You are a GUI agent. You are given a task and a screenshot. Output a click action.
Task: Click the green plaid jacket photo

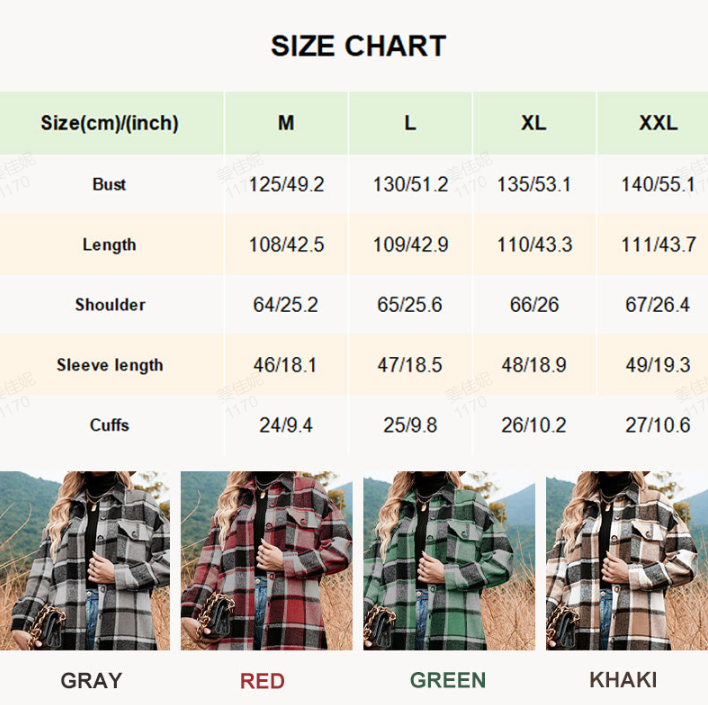point(448,561)
